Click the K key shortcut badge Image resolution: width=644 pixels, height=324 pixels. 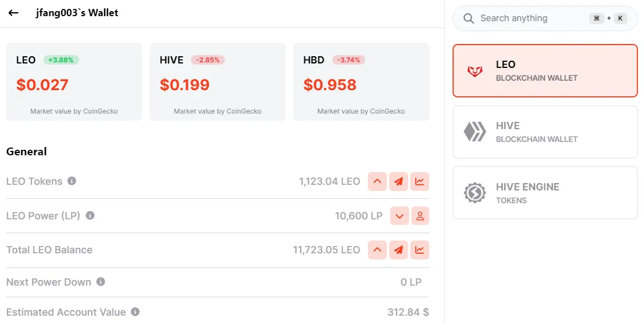click(x=620, y=18)
